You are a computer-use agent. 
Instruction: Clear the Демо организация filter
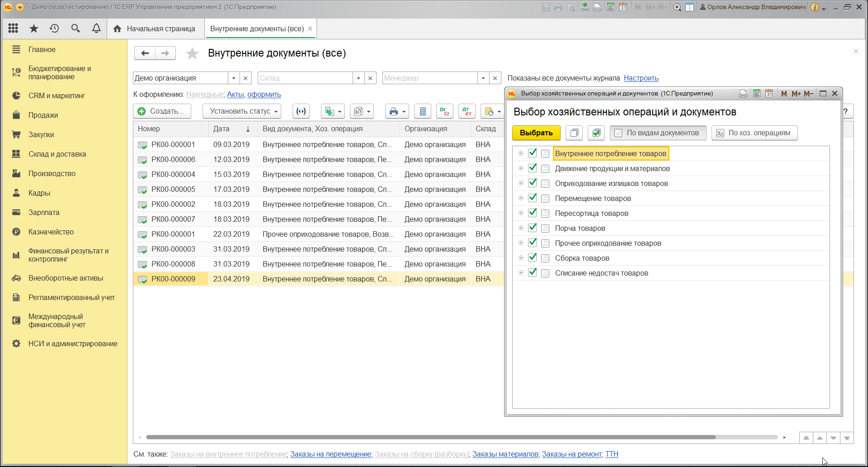pos(245,78)
